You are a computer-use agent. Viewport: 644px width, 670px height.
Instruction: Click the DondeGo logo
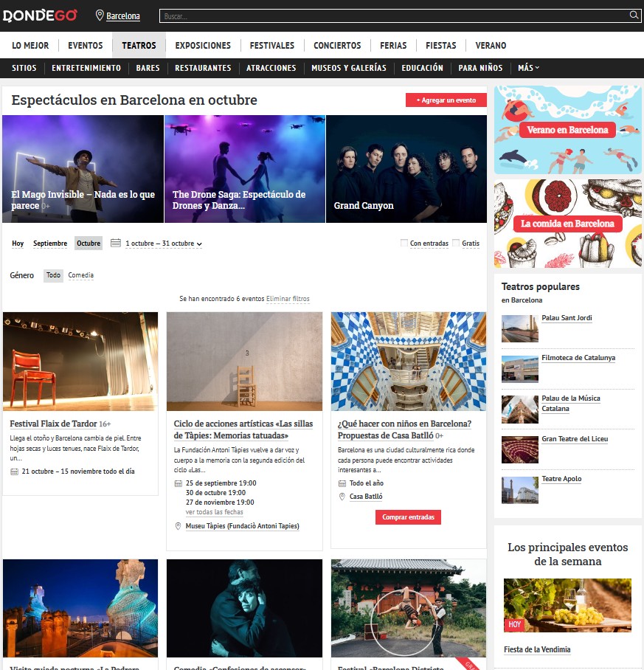(40, 15)
